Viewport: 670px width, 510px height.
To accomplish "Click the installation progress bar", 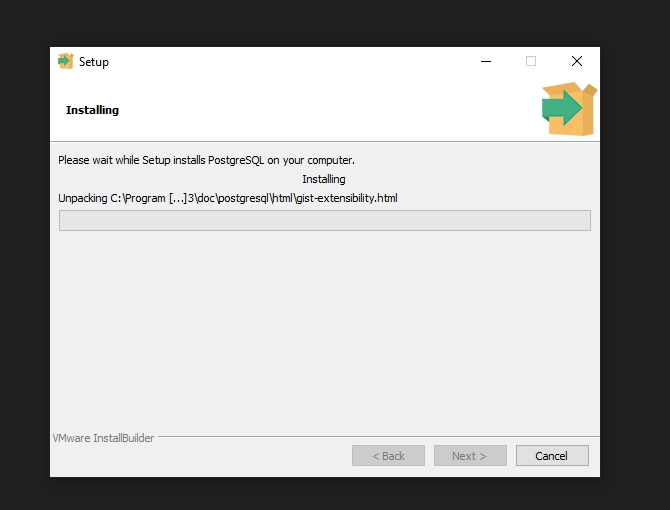I will click(x=324, y=220).
